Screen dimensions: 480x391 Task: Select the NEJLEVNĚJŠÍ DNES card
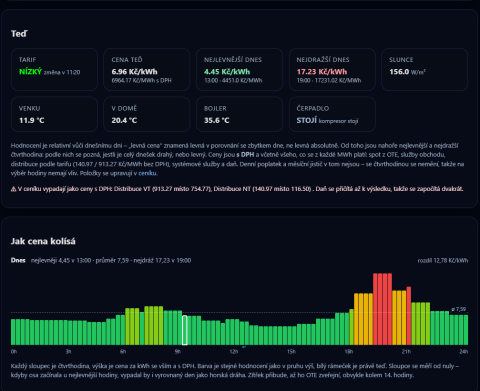[239, 69]
